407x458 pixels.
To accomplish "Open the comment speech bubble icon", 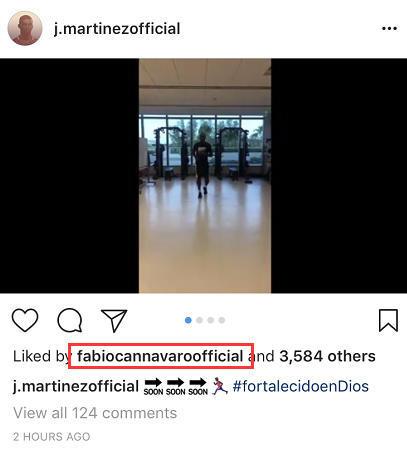I will [x=70, y=320].
